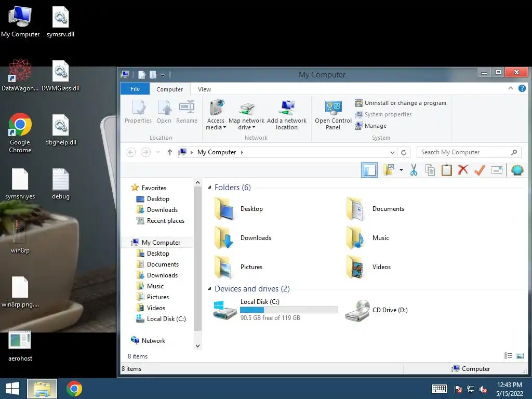The height and width of the screenshot is (399, 532).
Task: Open the dropdown arrow beside folder options icon
Action: pyautogui.click(x=401, y=170)
